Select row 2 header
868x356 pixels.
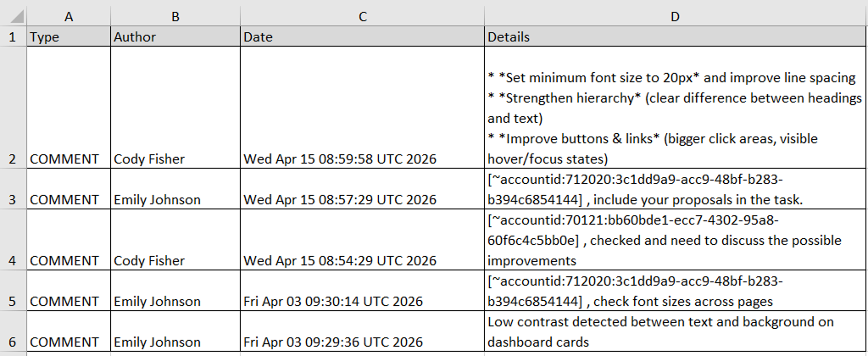coord(14,108)
